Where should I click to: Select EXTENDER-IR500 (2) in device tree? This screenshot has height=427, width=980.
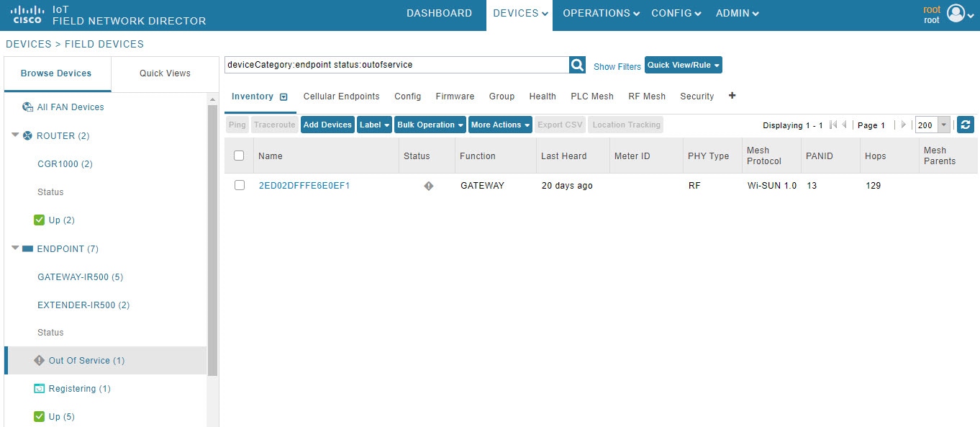point(83,305)
